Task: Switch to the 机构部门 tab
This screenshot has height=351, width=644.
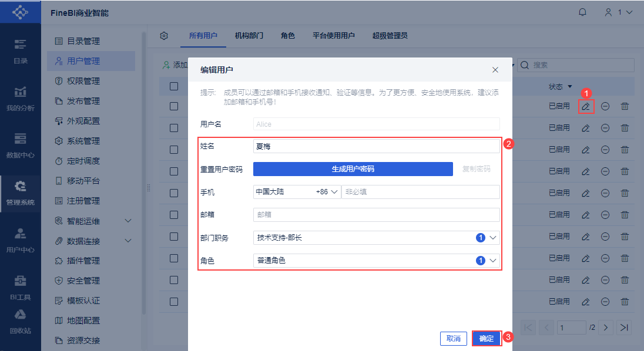Action: (x=249, y=36)
